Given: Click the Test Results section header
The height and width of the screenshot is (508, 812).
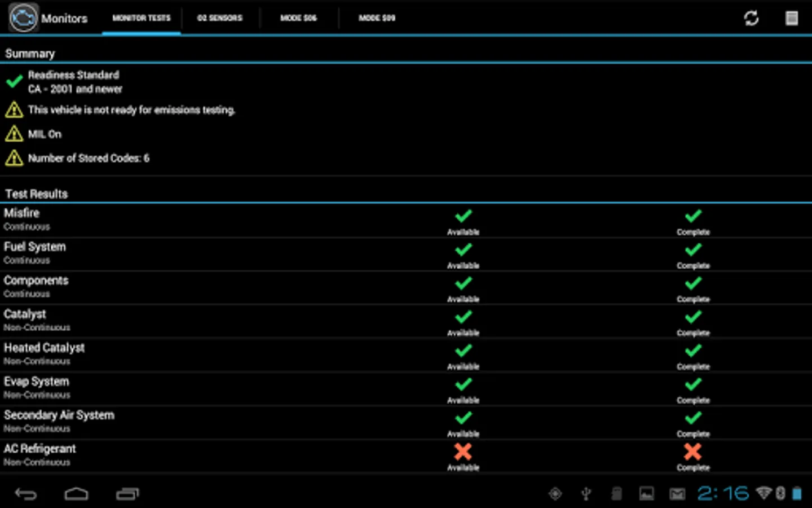Looking at the screenshot, I should tap(36, 194).
